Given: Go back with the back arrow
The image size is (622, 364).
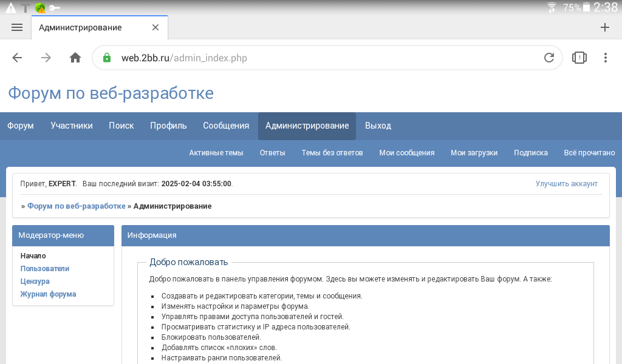Looking at the screenshot, I should (17, 58).
